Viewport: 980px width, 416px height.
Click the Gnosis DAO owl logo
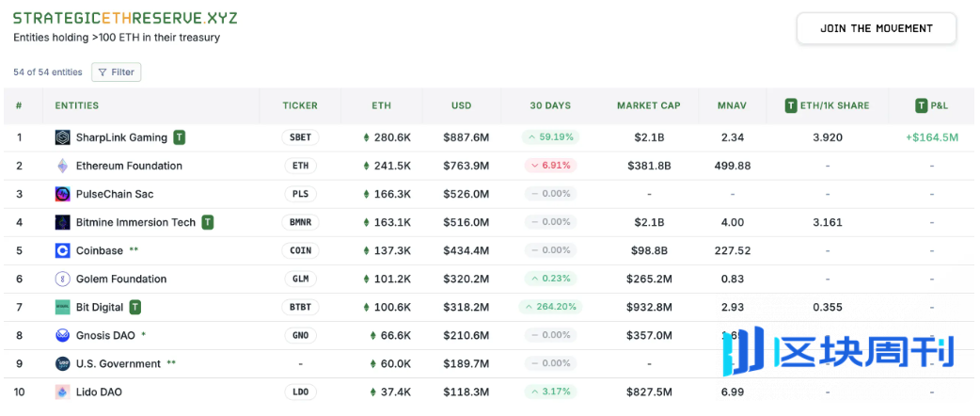[x=63, y=335]
